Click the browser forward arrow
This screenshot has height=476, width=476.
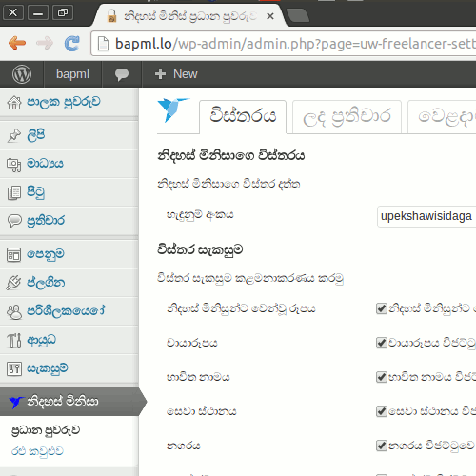coord(45,43)
